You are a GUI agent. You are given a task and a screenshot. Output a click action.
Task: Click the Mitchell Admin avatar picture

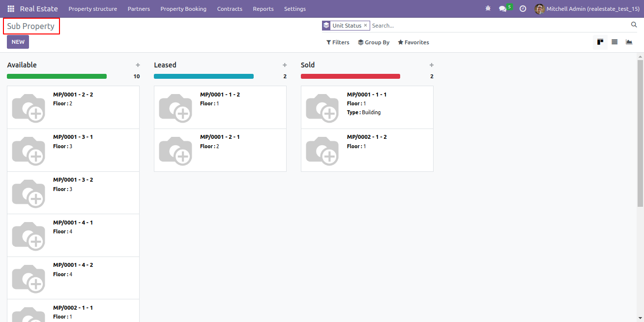[x=539, y=9]
